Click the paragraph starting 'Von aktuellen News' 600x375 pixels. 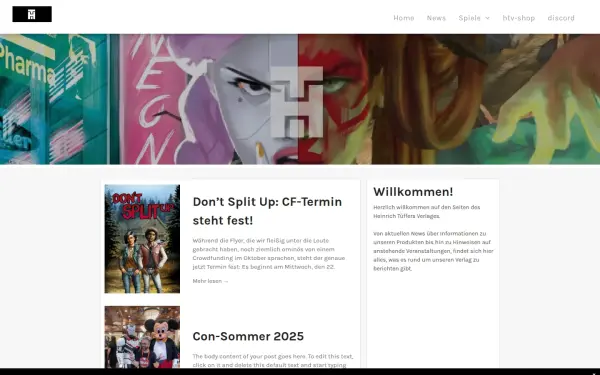(433, 251)
